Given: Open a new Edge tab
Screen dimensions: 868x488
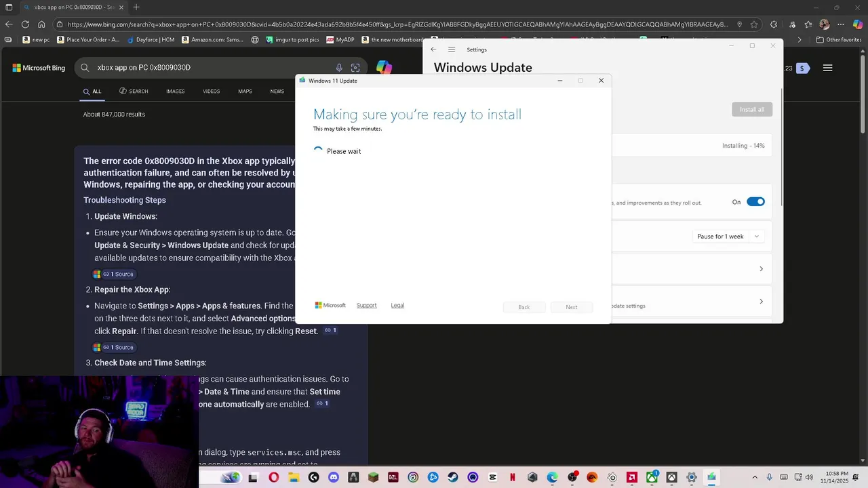Looking at the screenshot, I should tap(136, 7).
